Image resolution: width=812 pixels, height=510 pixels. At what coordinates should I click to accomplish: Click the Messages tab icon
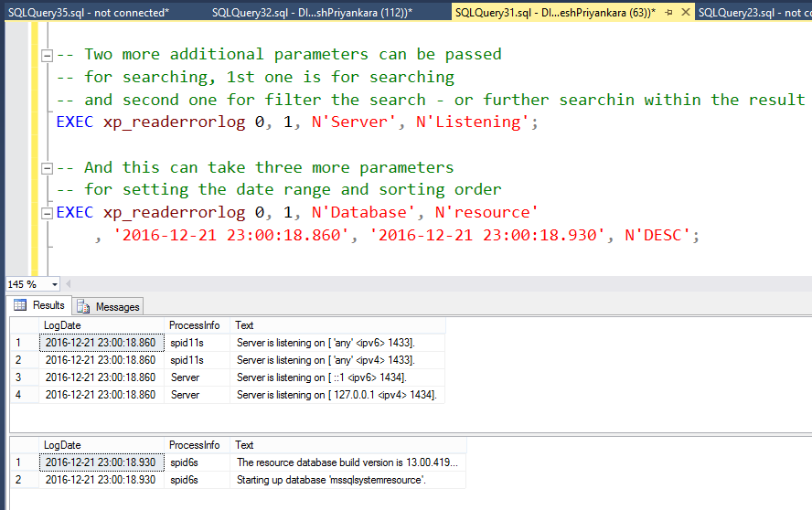(83, 306)
